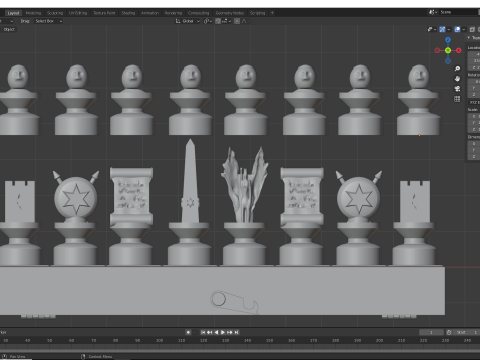This screenshot has height=360, width=480.
Task: Play the animation forward
Action: (x=223, y=332)
